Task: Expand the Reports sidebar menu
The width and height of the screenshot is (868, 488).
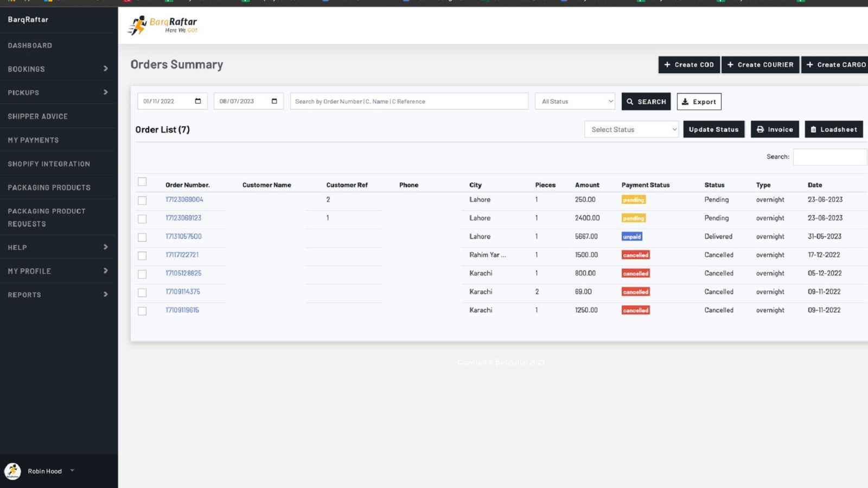Action: click(59, 295)
